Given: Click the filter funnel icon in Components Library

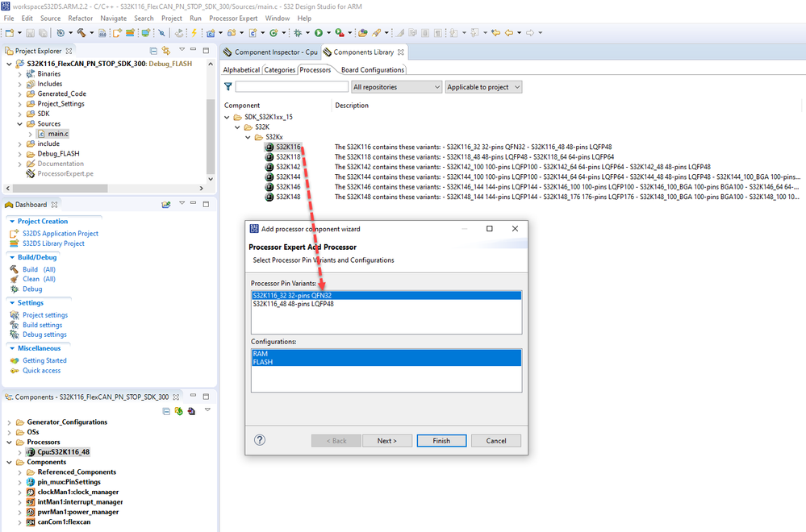Looking at the screenshot, I should pos(228,87).
